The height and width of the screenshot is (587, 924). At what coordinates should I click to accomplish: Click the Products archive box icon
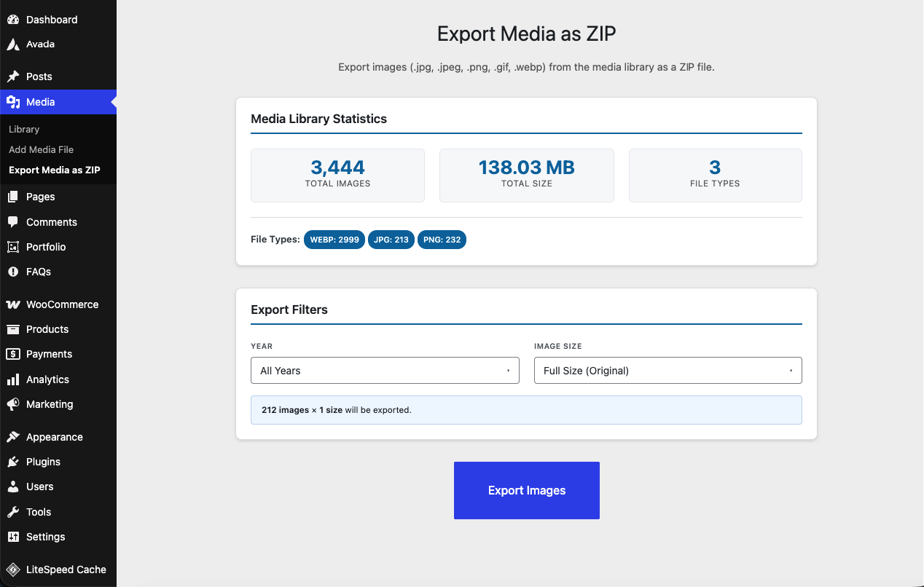[x=13, y=329]
